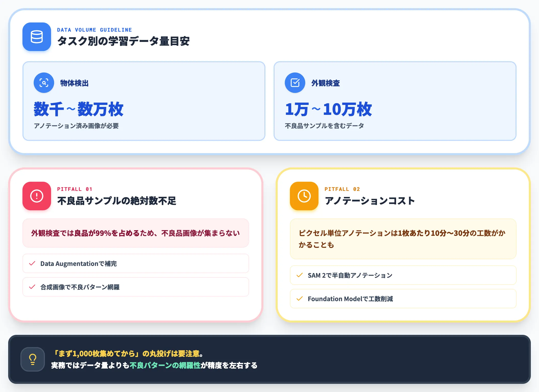The height and width of the screenshot is (392, 539).
Task: Click the checkmark beside Foundation Modelで工数削減
Action: click(300, 299)
